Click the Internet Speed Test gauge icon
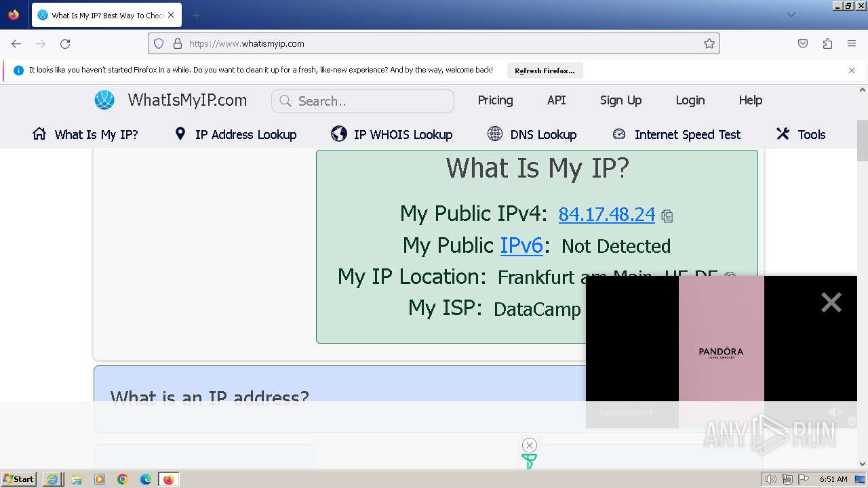This screenshot has height=488, width=868. click(619, 134)
